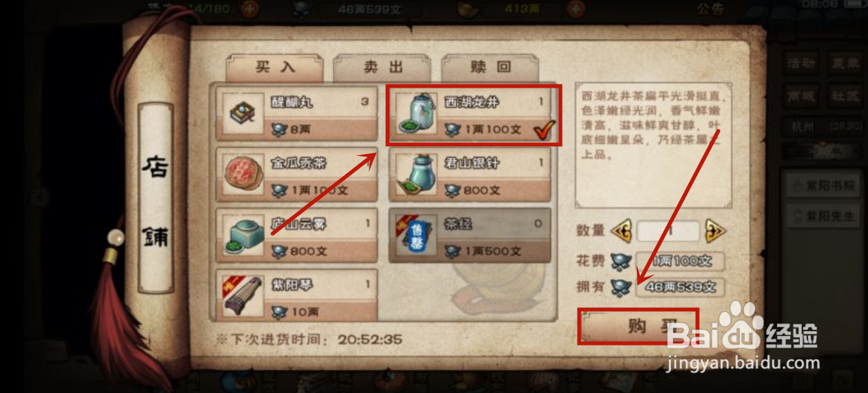The height and width of the screenshot is (393, 868).
Task: Decrease quantity with left arrow
Action: click(621, 231)
